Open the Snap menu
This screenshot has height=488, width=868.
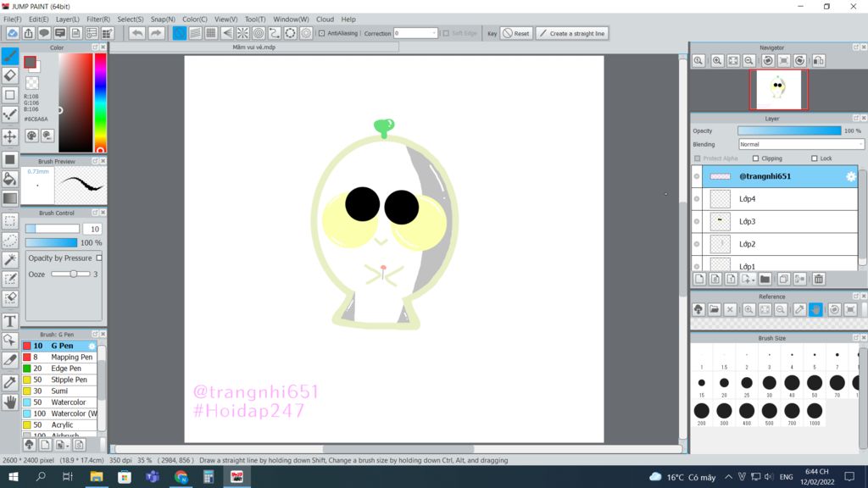click(163, 19)
